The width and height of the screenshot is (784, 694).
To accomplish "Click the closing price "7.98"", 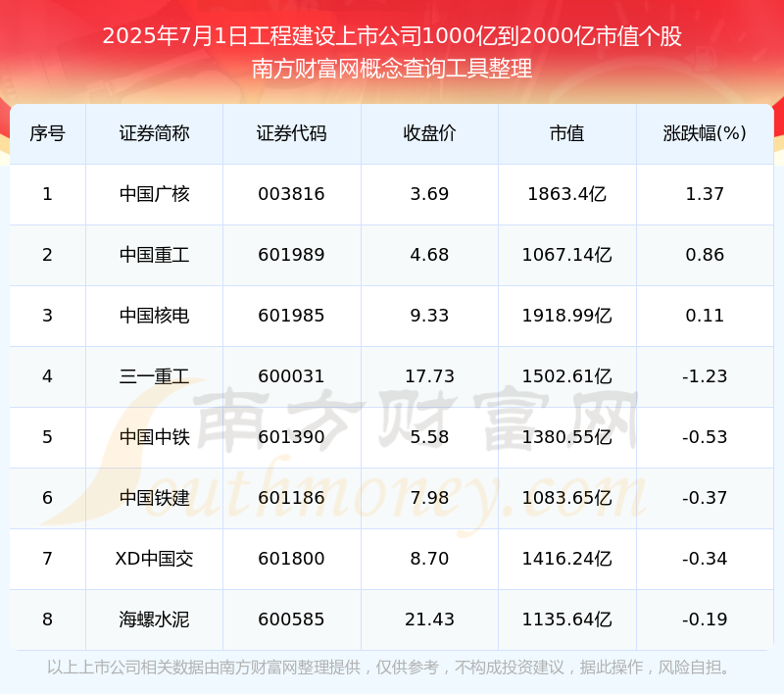I will click(429, 498).
